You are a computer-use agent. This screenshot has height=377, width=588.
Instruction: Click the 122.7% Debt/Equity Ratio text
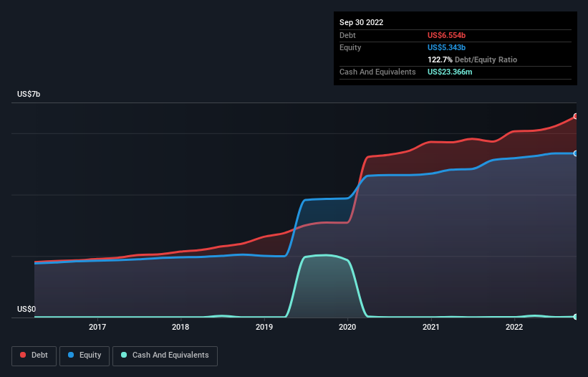click(x=472, y=59)
